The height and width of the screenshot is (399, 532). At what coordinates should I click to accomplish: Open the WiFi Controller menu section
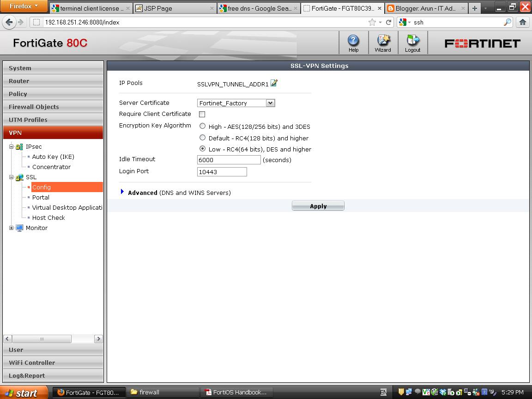pos(53,363)
